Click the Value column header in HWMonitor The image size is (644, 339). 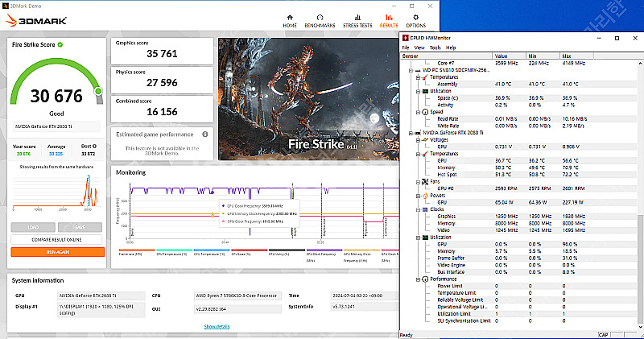(510, 56)
